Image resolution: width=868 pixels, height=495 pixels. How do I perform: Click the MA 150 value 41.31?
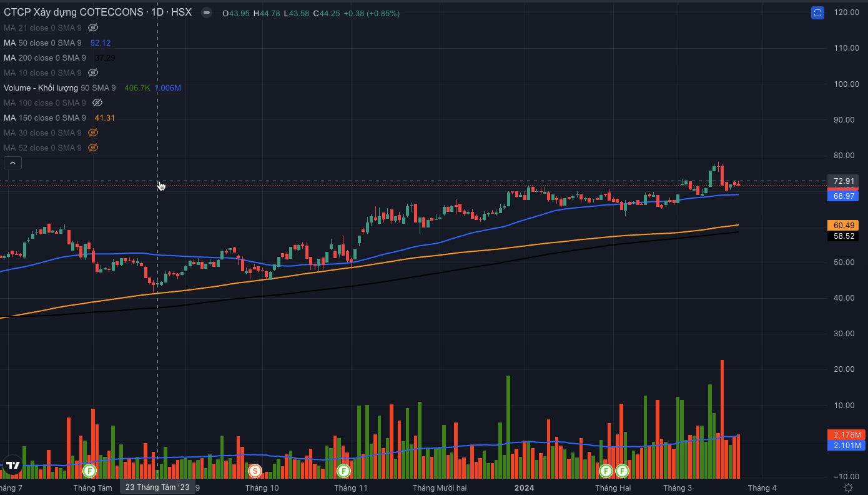click(x=105, y=117)
